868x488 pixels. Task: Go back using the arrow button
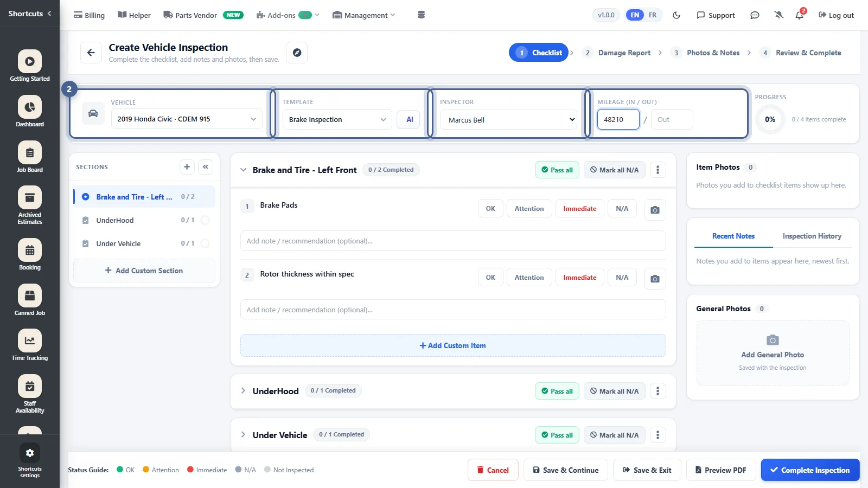click(91, 53)
